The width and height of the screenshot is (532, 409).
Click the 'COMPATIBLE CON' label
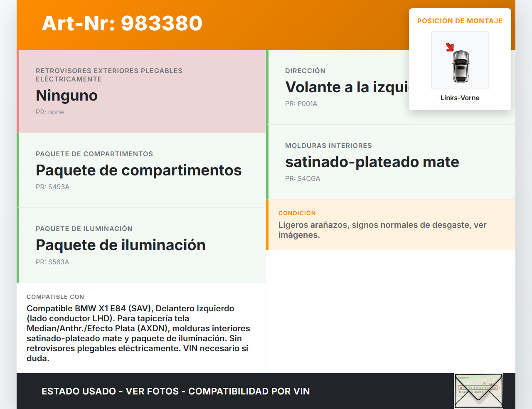click(55, 297)
